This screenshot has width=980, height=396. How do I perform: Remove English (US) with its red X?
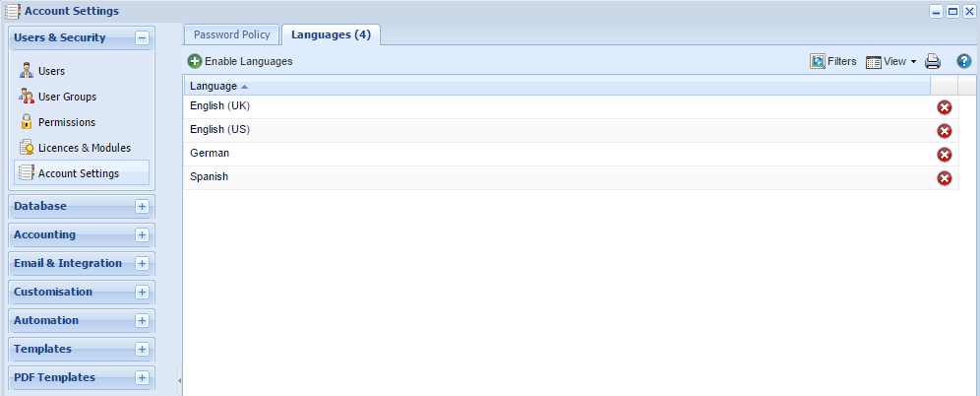pyautogui.click(x=945, y=131)
